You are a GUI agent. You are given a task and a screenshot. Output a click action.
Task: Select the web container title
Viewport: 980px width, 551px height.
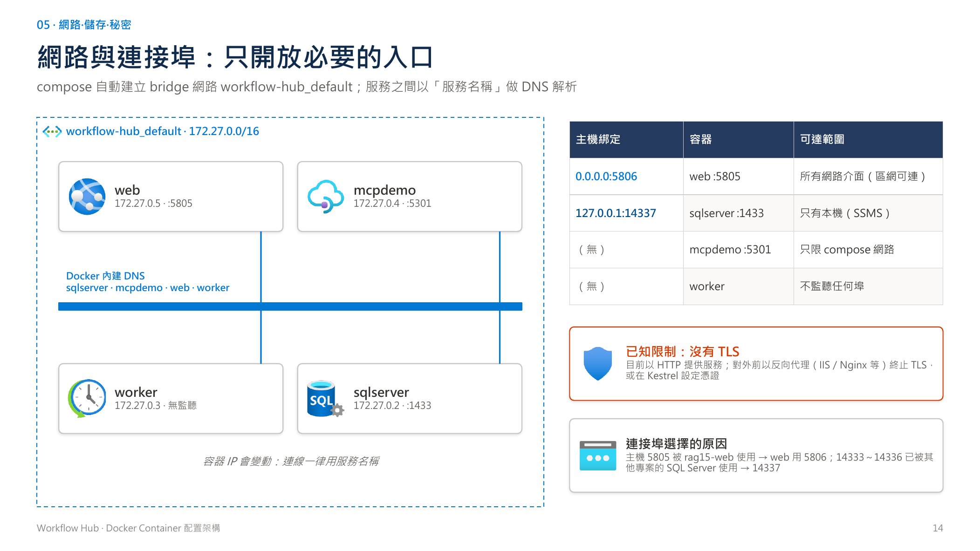point(127,190)
